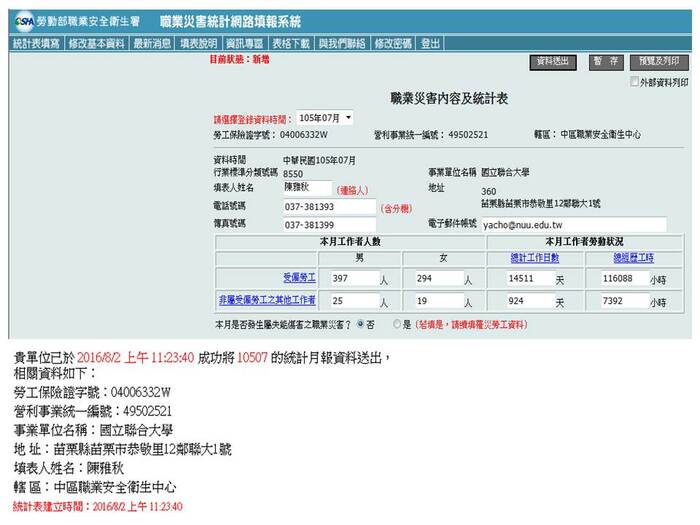The height and width of the screenshot is (525, 700).
Task: Click the red 統計表建立時間 line at bottom
Action: click(x=98, y=507)
